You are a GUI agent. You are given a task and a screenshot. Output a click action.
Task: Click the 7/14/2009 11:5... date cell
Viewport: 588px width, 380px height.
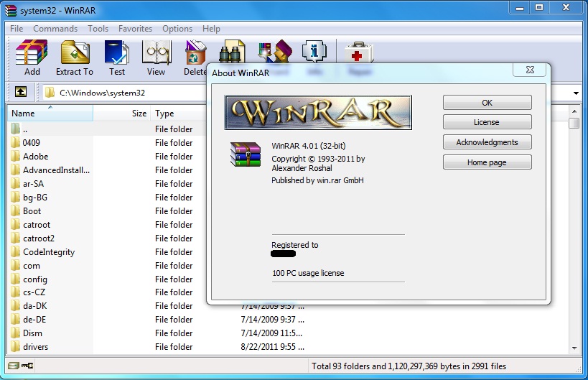tap(271, 333)
